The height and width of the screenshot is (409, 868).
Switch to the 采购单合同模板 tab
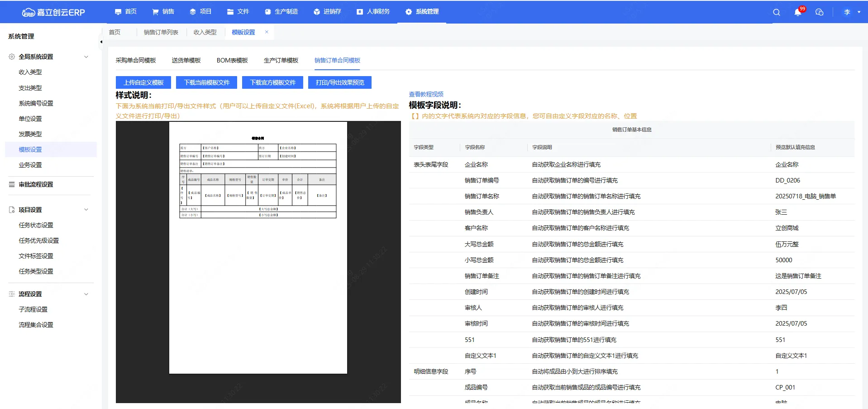click(x=136, y=60)
